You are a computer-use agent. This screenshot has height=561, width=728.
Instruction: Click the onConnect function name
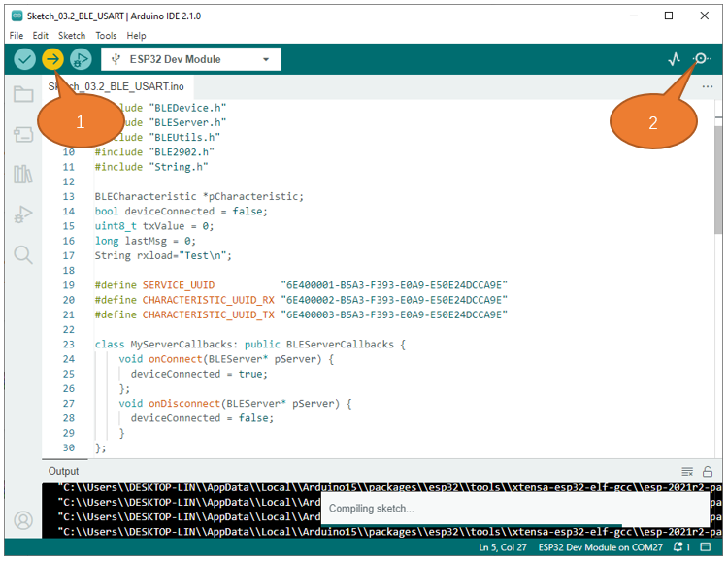coord(175,359)
